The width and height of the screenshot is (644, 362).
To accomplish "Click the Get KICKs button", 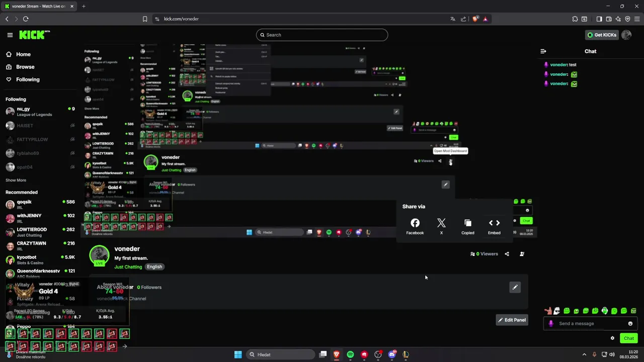I will [x=601, y=35].
